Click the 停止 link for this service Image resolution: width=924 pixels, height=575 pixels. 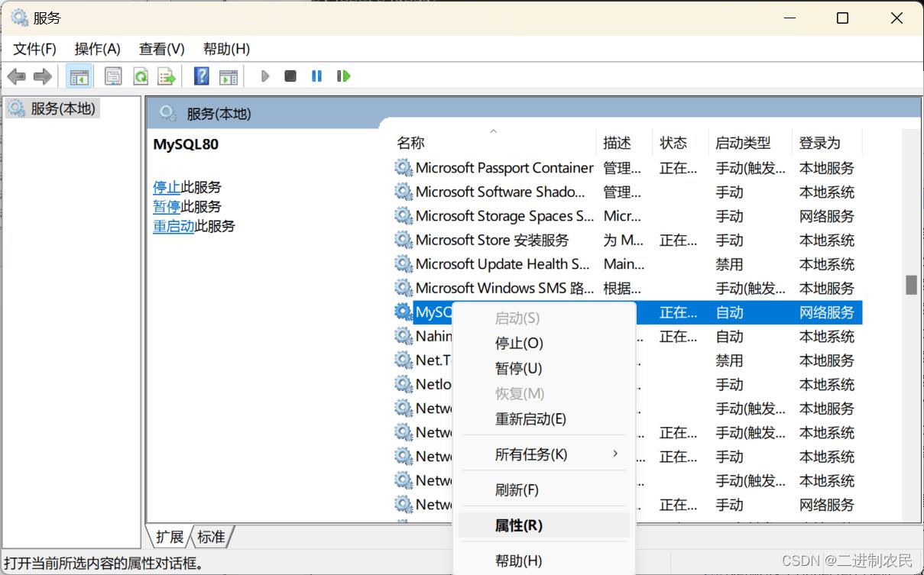167,187
